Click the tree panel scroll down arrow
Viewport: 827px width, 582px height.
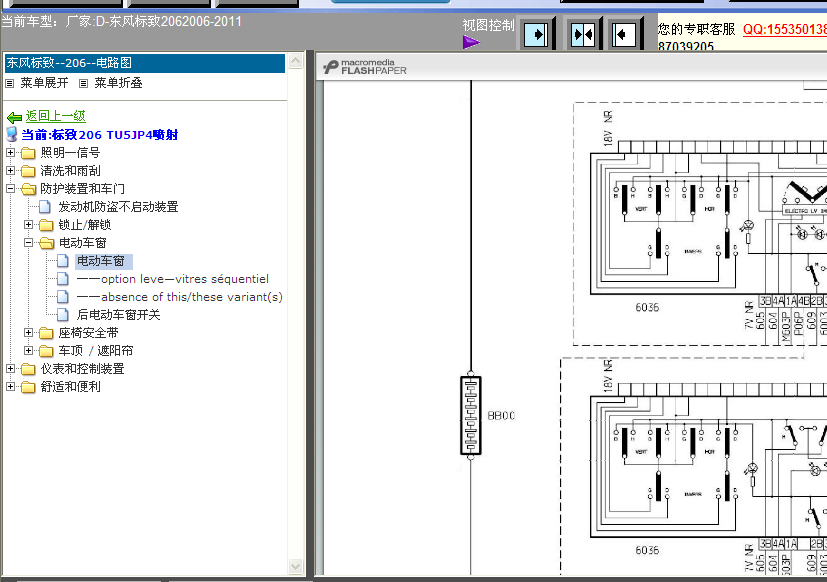295,567
